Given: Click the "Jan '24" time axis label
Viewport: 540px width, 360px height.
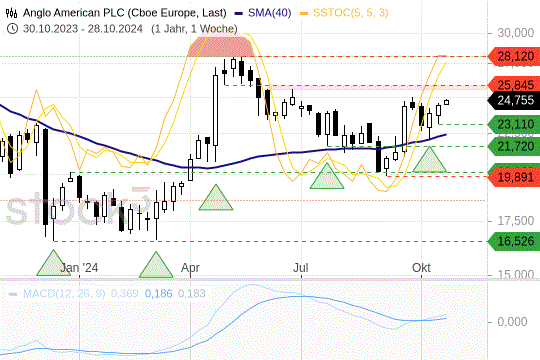Looking at the screenshot, I should point(79,268).
